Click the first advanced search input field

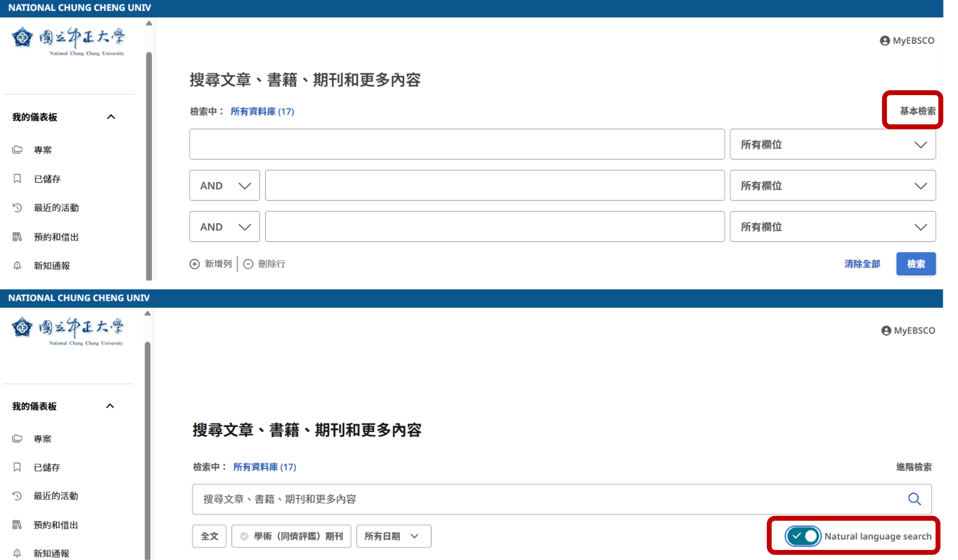457,144
